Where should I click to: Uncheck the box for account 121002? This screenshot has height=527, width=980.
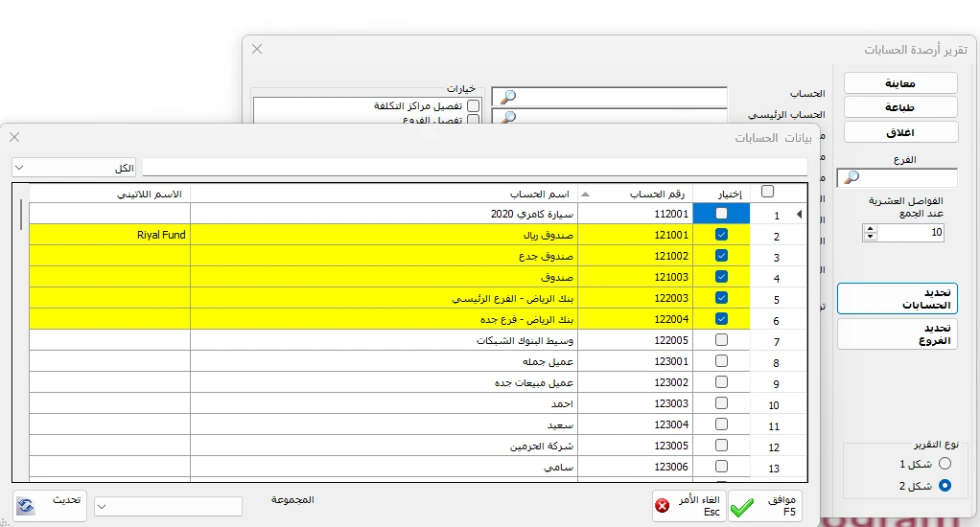(721, 256)
